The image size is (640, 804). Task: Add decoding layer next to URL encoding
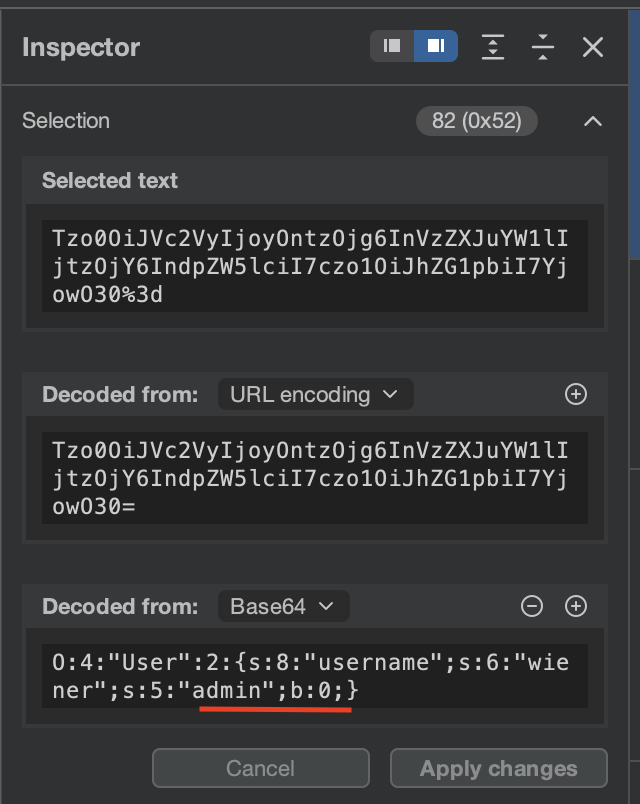click(x=576, y=394)
